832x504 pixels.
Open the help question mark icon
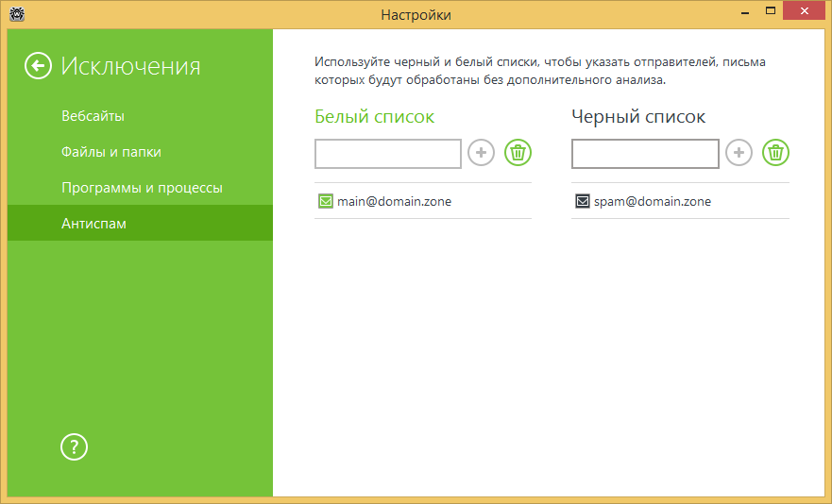(x=74, y=447)
